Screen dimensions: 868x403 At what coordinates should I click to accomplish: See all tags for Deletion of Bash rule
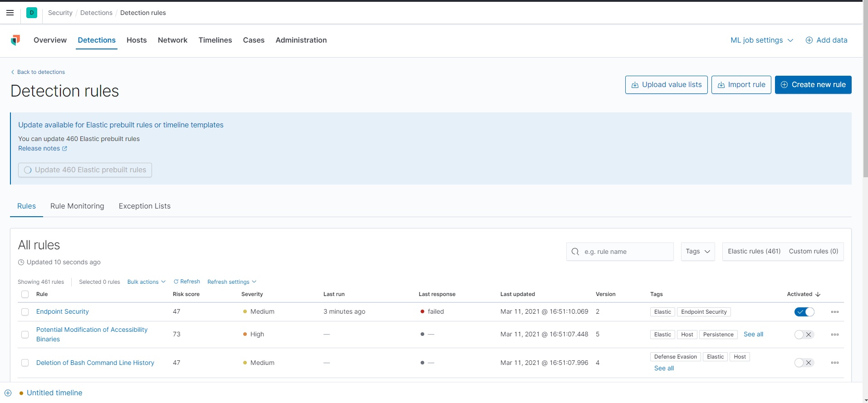click(x=664, y=368)
